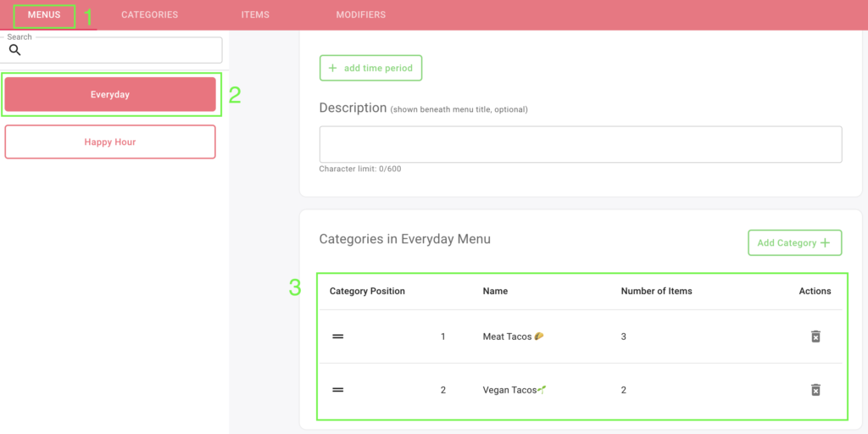Click the plus icon in Add Category
The height and width of the screenshot is (434, 868).
826,242
